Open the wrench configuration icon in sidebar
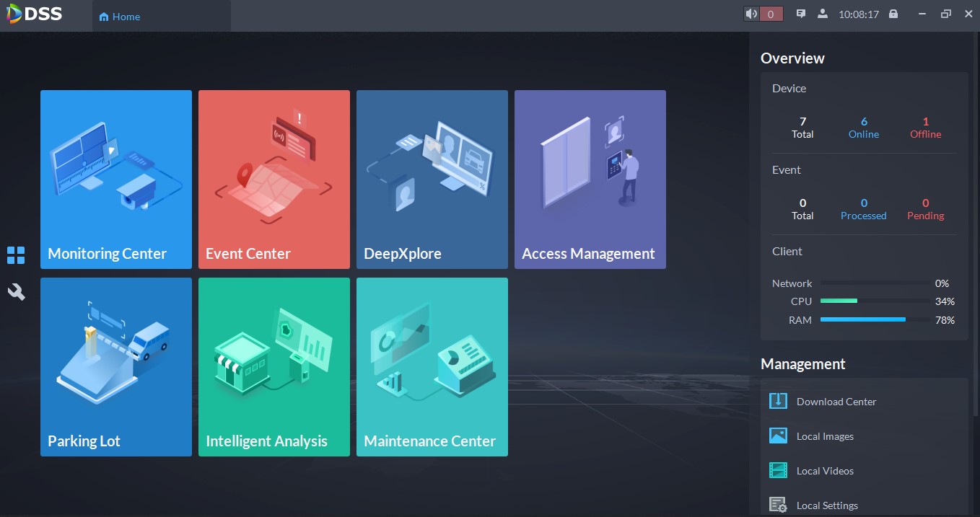This screenshot has width=980, height=517. pos(16,292)
